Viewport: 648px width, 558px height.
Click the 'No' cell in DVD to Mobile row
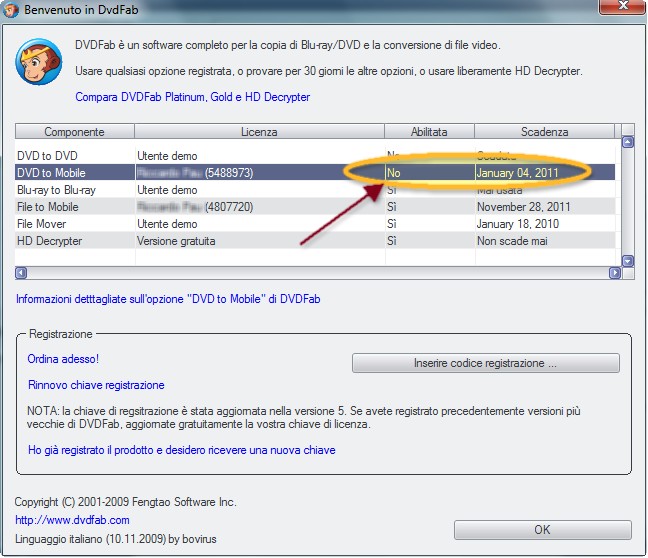coord(430,173)
